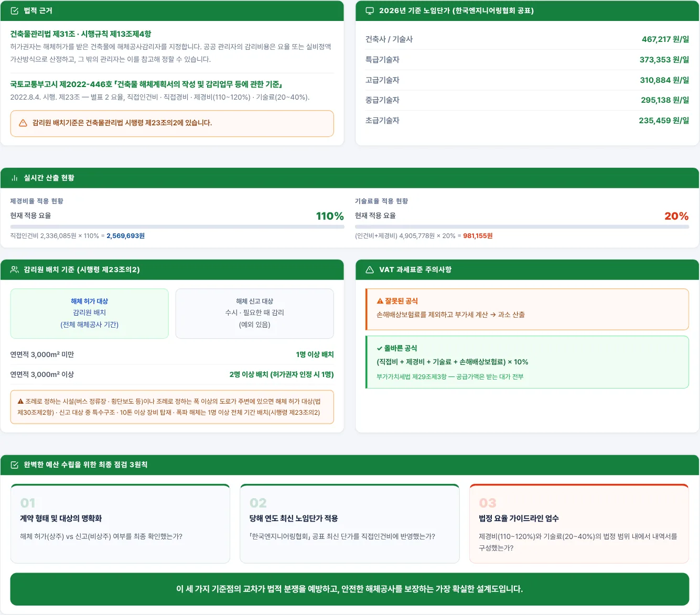Viewport: 700px width, 615px height.
Task: Click the warning icon in the 조례로 정하는 시설 notice
Action: click(x=20, y=402)
